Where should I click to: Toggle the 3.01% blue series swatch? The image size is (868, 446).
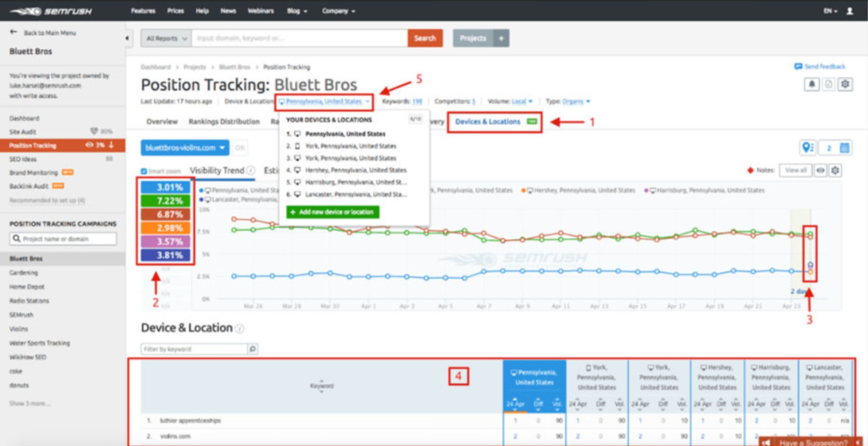click(165, 187)
